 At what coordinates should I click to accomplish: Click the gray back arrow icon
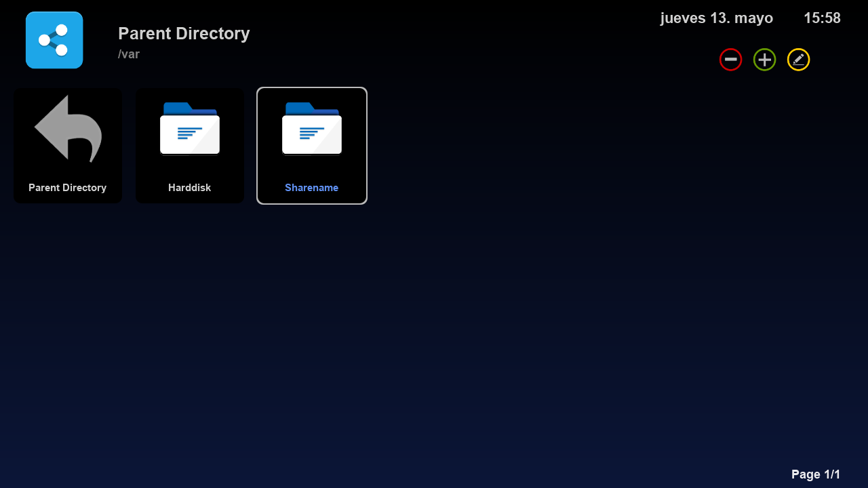coord(68,128)
